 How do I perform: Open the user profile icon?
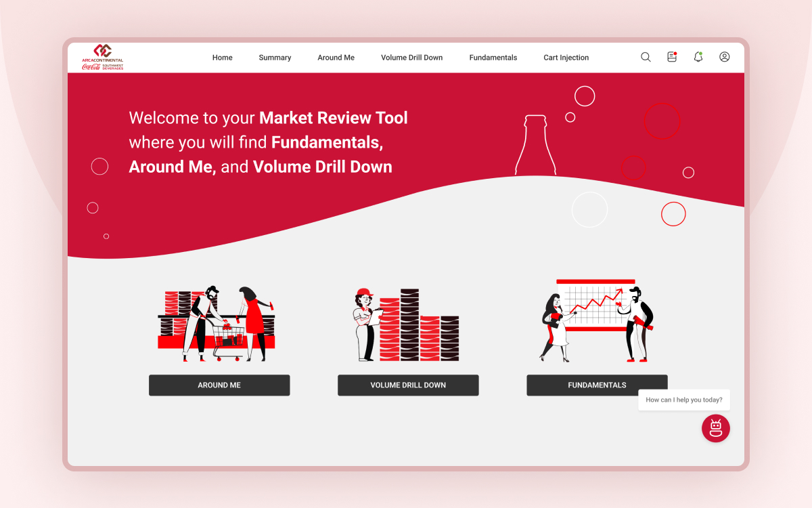pos(724,58)
